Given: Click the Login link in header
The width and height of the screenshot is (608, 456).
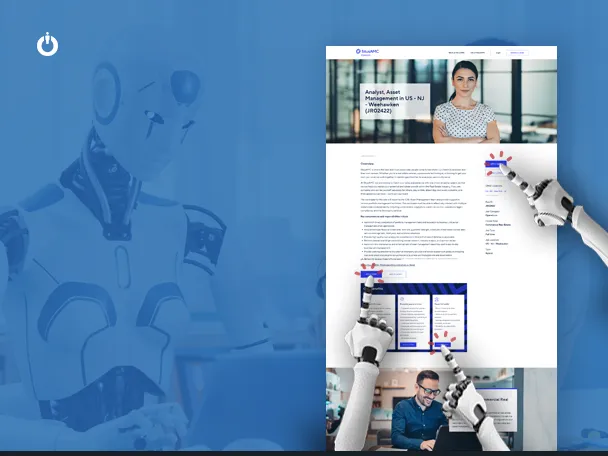Looking at the screenshot, I should point(498,53).
